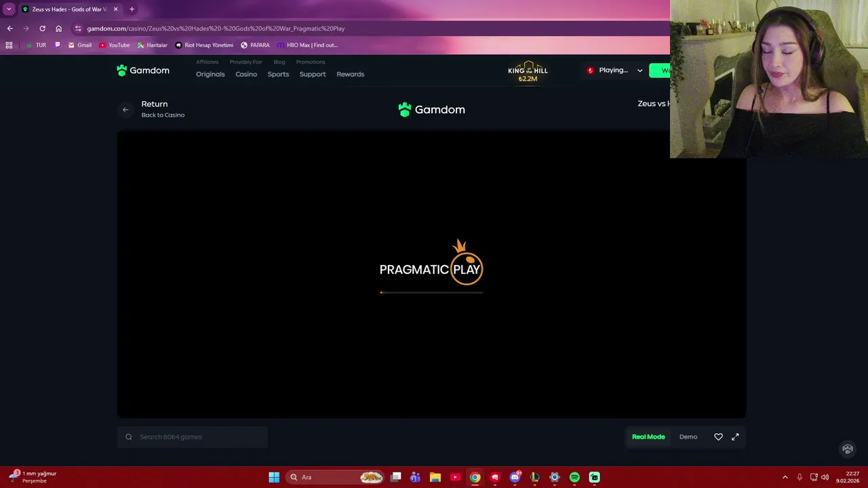Viewport: 868px width, 488px height.
Task: Click the browser back arrow
Action: tap(9, 28)
